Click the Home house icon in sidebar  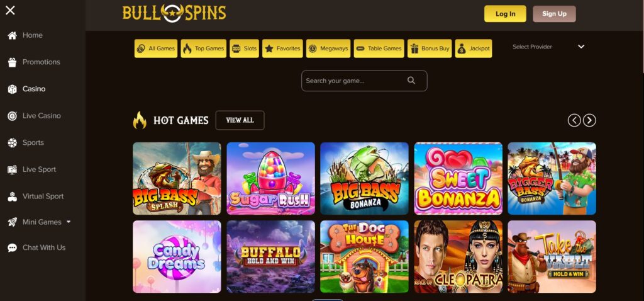13,35
